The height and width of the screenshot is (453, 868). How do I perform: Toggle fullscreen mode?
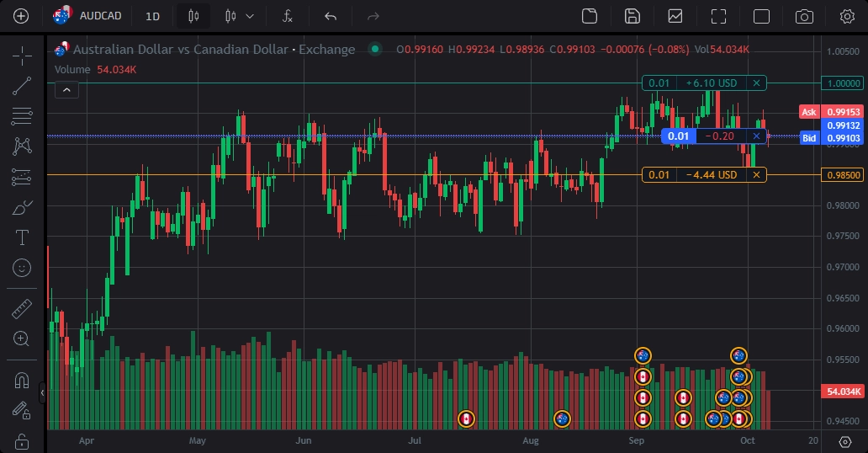point(718,16)
